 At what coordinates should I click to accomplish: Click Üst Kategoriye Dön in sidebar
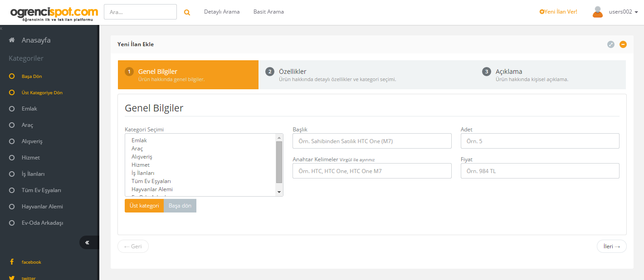pos(42,92)
